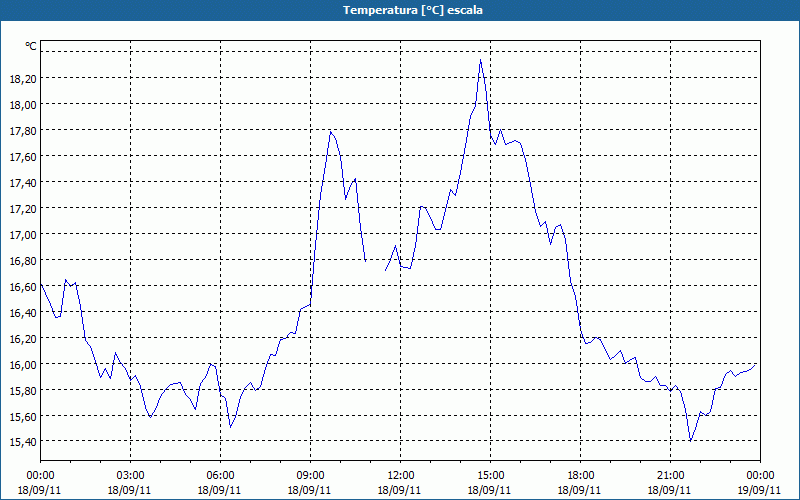Image resolution: width=800 pixels, height=500 pixels.
Task: Select the 15,40 y-axis label
Action: (x=23, y=441)
